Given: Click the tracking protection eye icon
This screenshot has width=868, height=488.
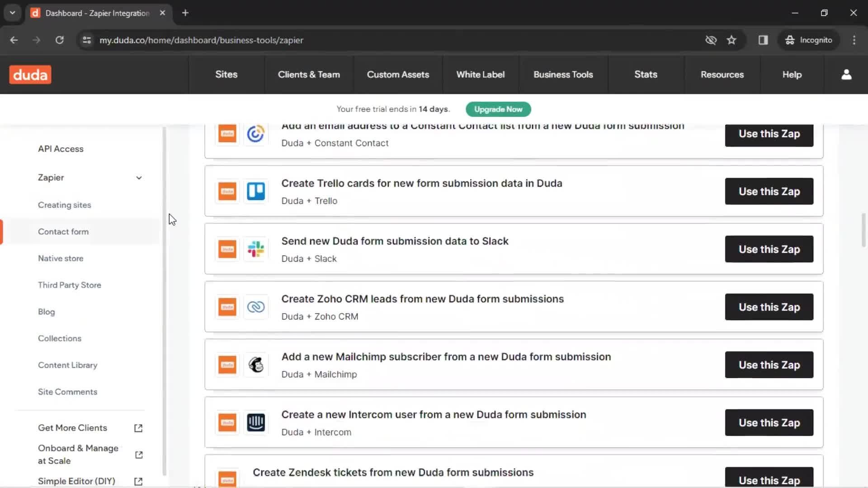Looking at the screenshot, I should [711, 40].
